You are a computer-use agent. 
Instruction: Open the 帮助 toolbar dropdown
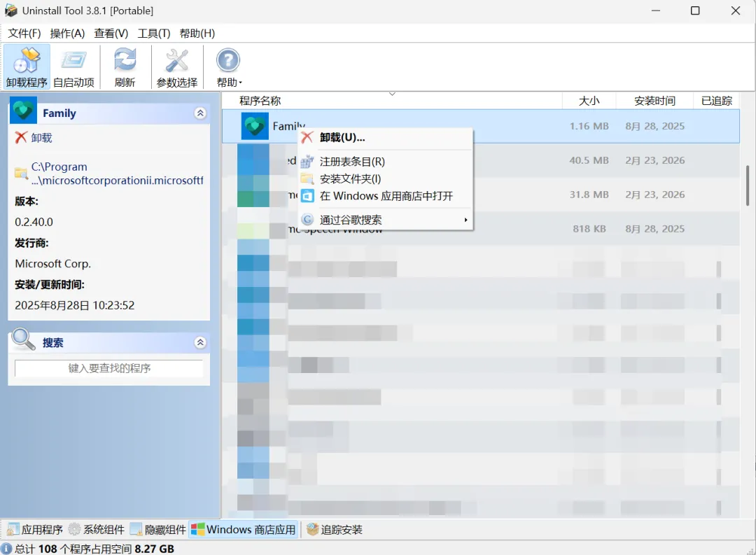point(228,67)
